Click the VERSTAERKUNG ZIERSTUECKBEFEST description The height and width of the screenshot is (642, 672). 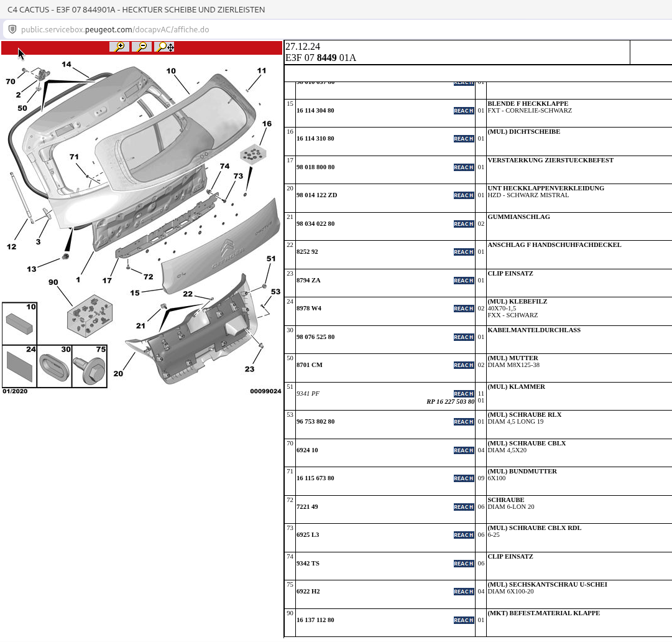tap(550, 160)
